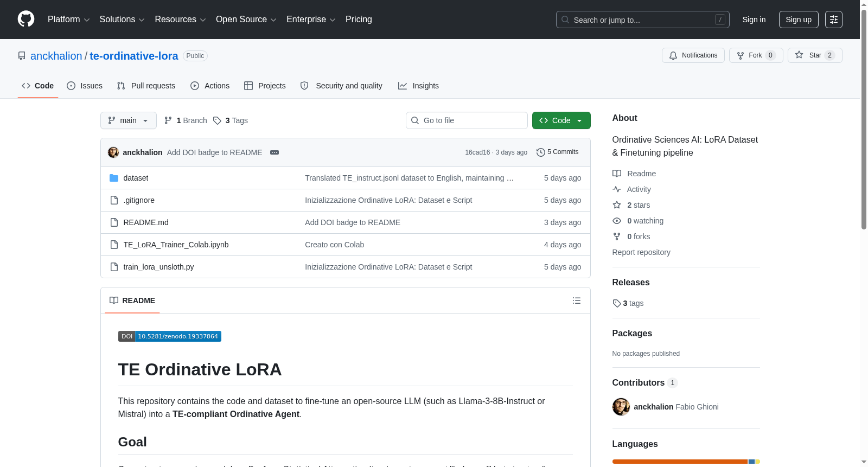This screenshot has height=467, width=868.
Task: Focus the Search or jump to field
Action: click(642, 20)
